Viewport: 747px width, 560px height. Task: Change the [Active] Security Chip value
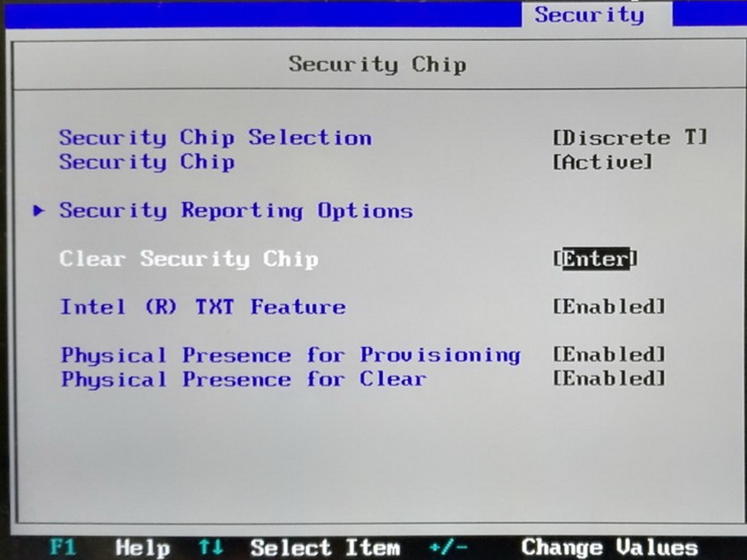pyautogui.click(x=602, y=163)
